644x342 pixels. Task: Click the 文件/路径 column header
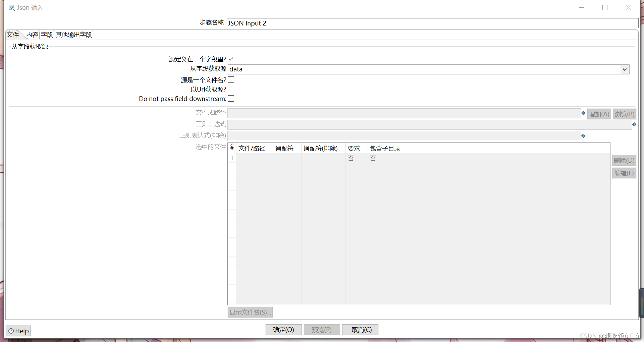tap(255, 148)
